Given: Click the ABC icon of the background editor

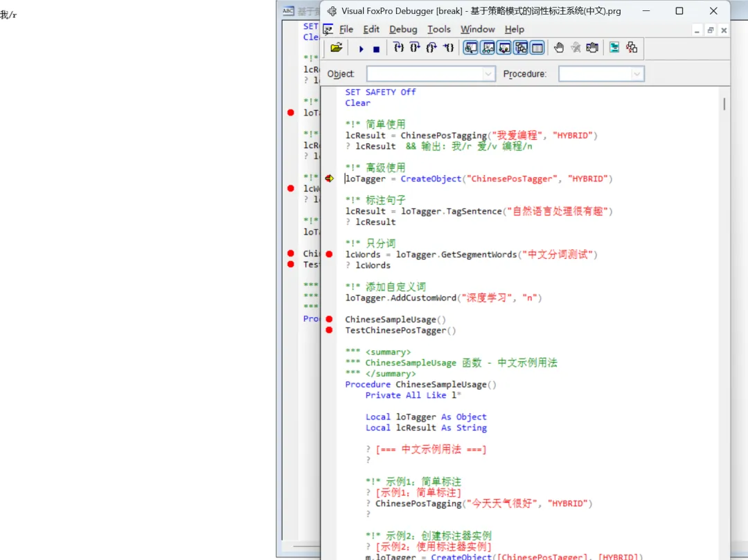Looking at the screenshot, I should point(288,11).
